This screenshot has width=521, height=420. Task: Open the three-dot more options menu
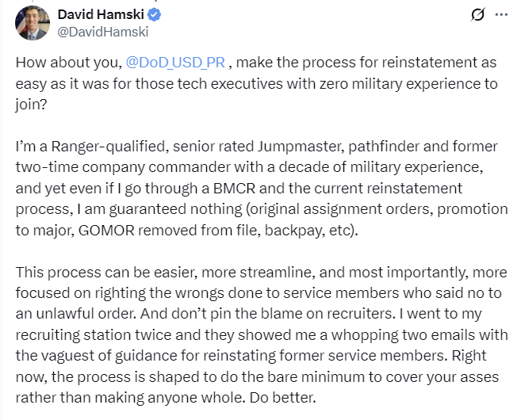coord(501,14)
